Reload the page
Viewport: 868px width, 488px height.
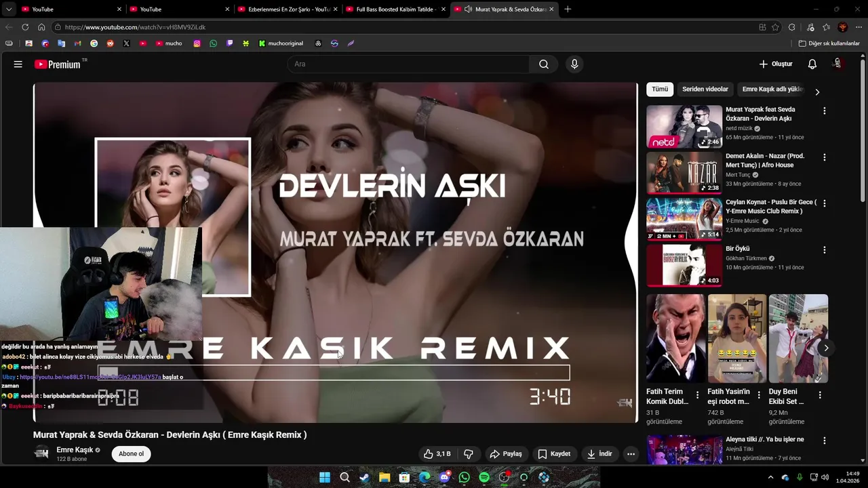(x=25, y=27)
